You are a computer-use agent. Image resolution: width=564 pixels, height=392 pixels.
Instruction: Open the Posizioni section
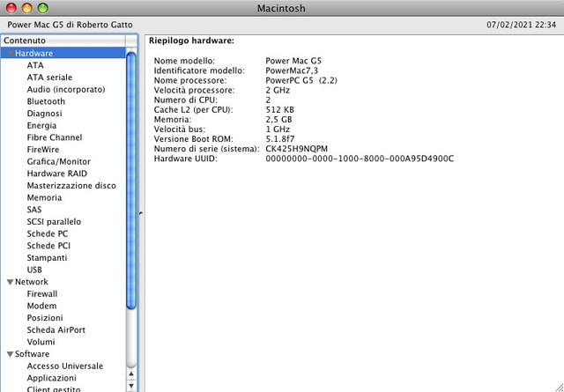coord(45,318)
